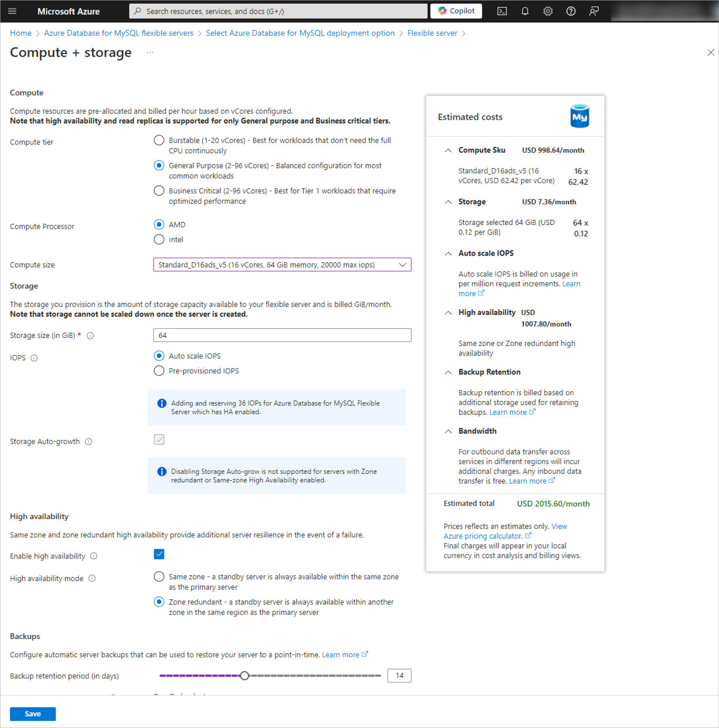The image size is (719, 728).
Task: Select General Purpose compute tier
Action: [x=159, y=165]
